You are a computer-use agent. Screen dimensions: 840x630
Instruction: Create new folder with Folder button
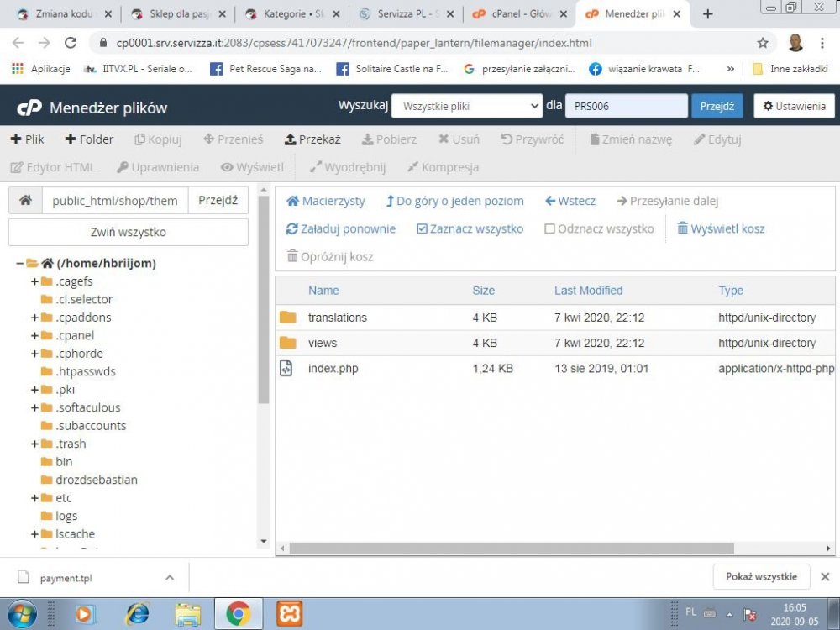tap(89, 139)
